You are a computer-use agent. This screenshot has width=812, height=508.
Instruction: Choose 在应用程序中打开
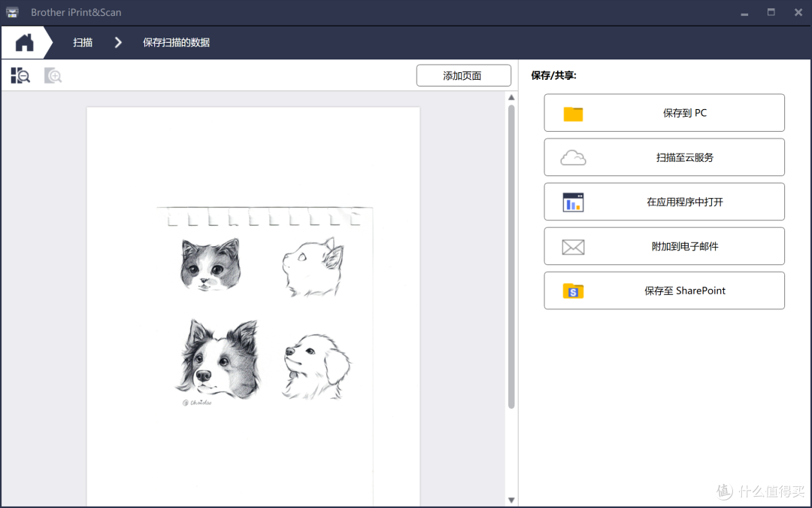tap(665, 202)
